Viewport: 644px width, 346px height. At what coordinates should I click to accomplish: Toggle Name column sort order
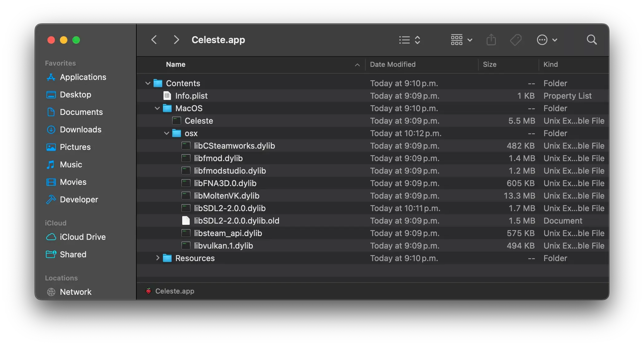(175, 65)
